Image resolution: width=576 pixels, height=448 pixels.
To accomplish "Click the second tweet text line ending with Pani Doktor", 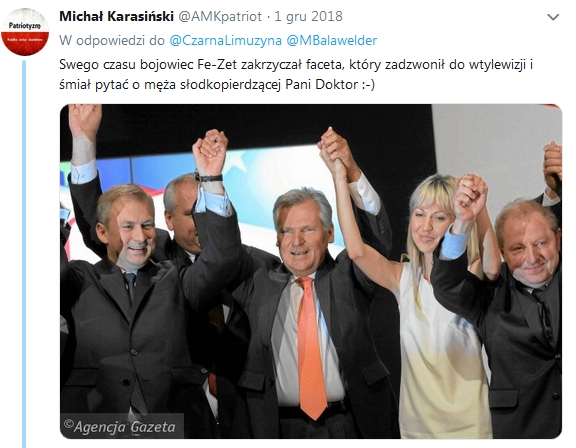I will [x=217, y=85].
